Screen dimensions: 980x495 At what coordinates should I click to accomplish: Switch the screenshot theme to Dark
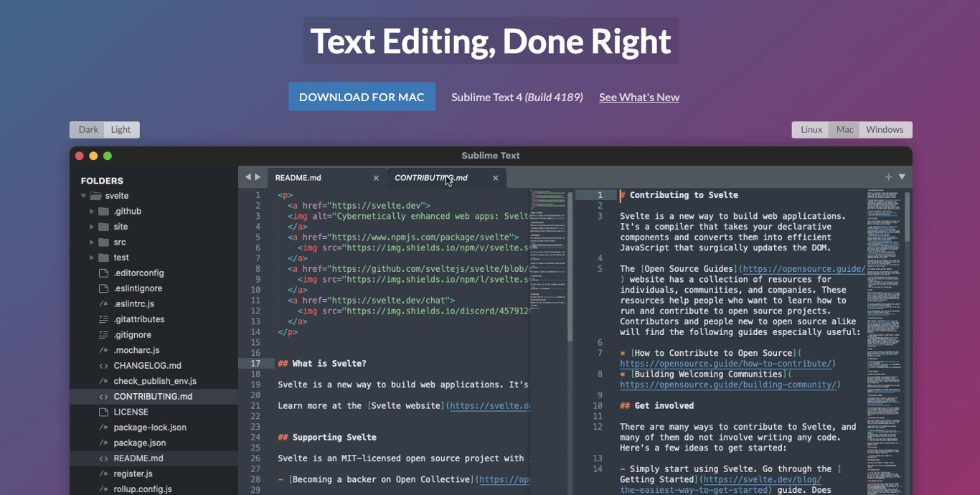click(x=88, y=130)
